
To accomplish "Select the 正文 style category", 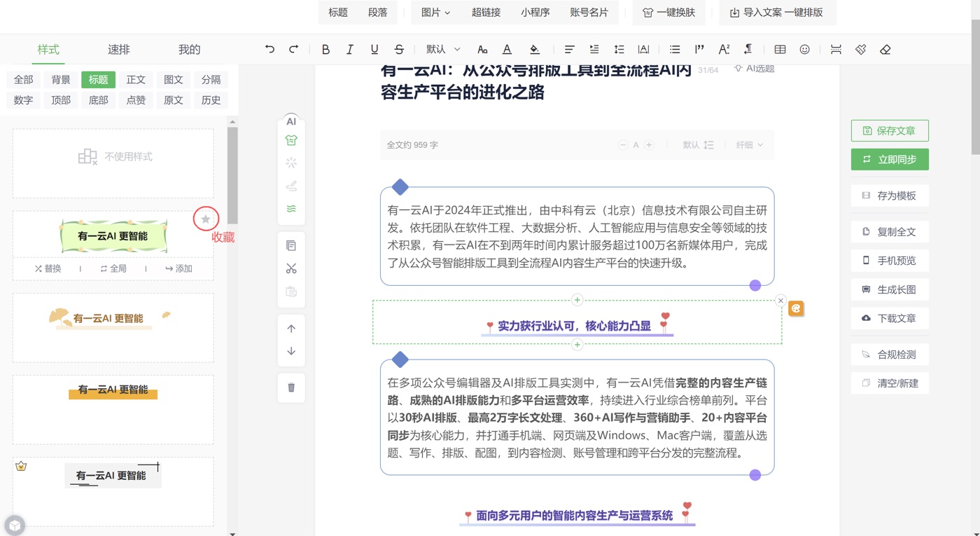I will click(136, 80).
